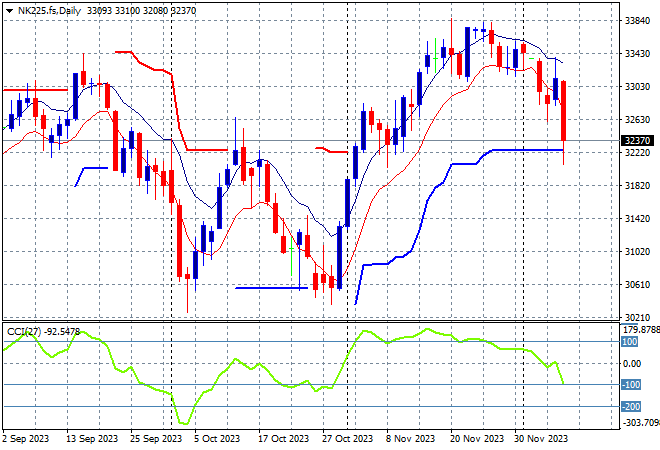Select the last red candle on the chart
The image size is (660, 450).
pyautogui.click(x=565, y=110)
